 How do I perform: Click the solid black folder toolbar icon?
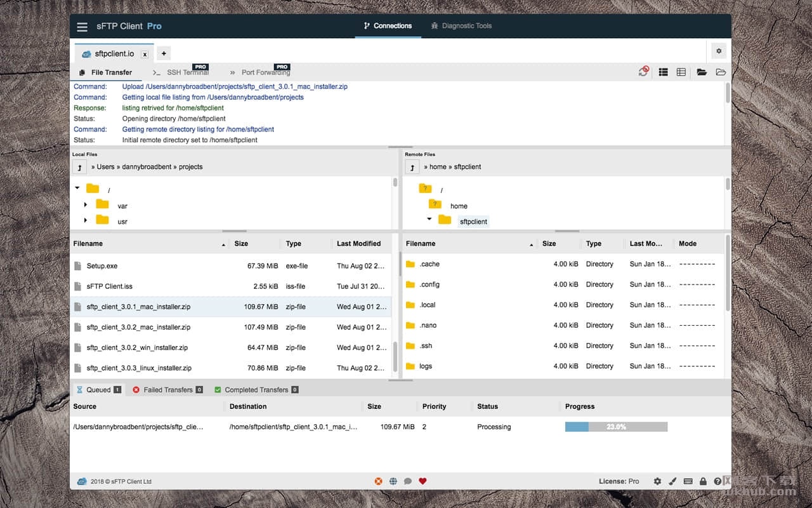[702, 72]
